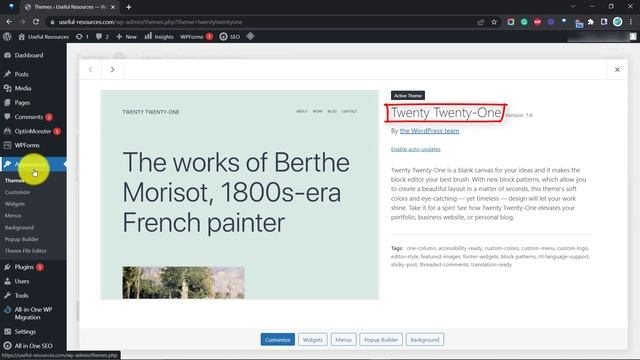Click the blue Customize button

(278, 340)
